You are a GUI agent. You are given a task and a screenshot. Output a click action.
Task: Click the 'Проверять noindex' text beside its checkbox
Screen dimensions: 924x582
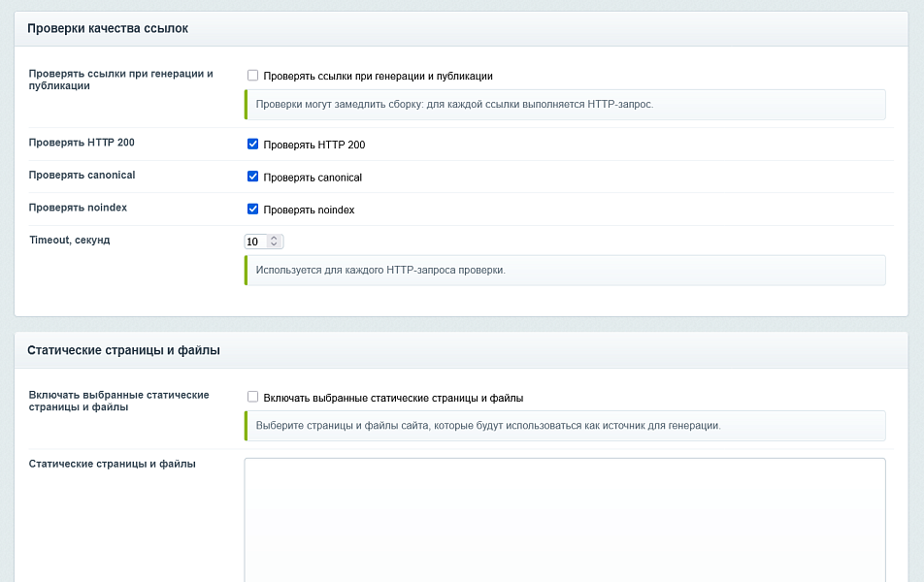(x=309, y=210)
